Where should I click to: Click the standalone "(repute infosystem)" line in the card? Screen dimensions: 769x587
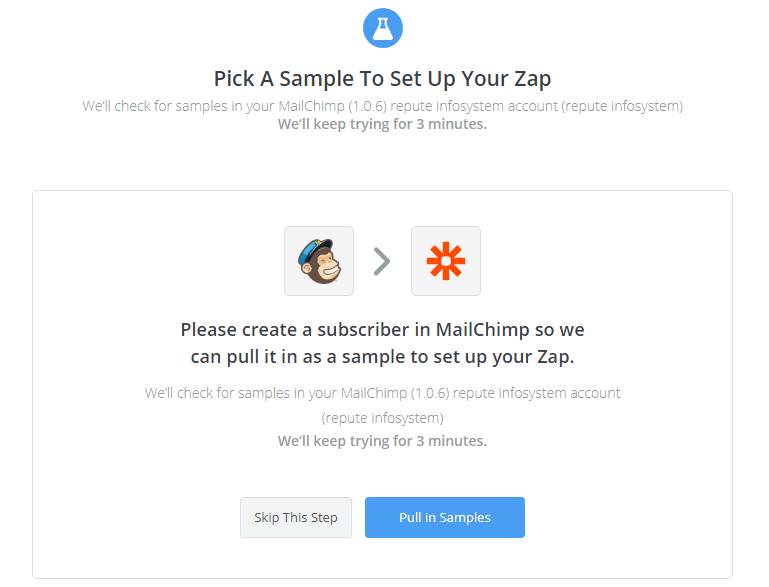pyautogui.click(x=382, y=417)
